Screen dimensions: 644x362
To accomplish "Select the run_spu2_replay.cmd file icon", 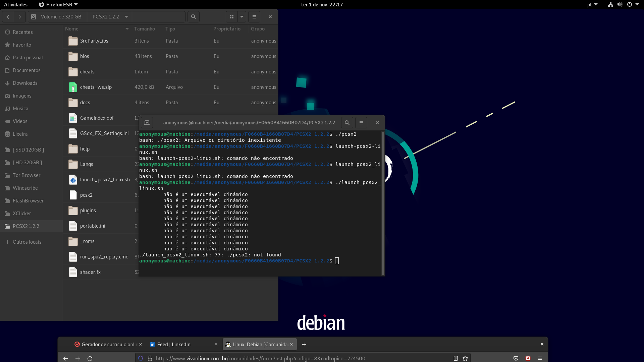I will tap(73, 257).
